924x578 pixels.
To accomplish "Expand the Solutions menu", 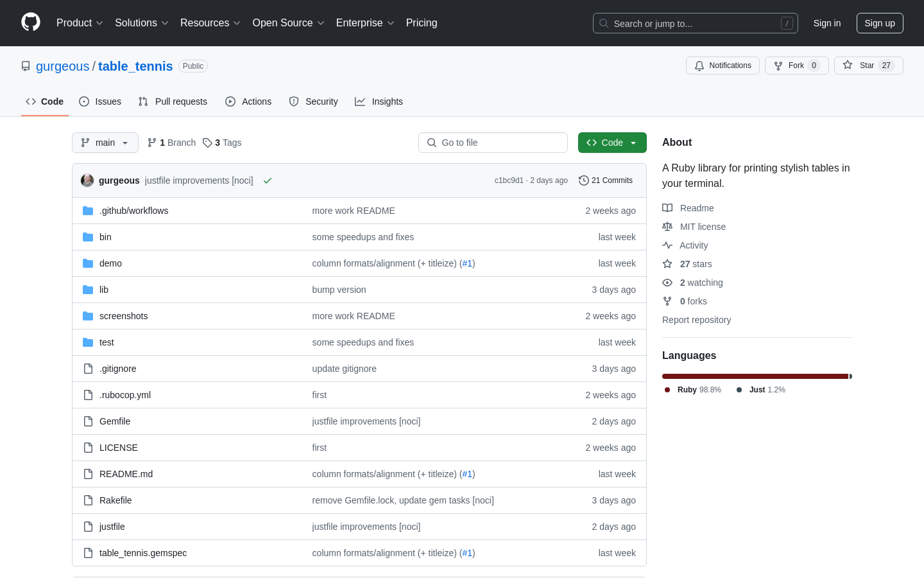I will (x=142, y=23).
